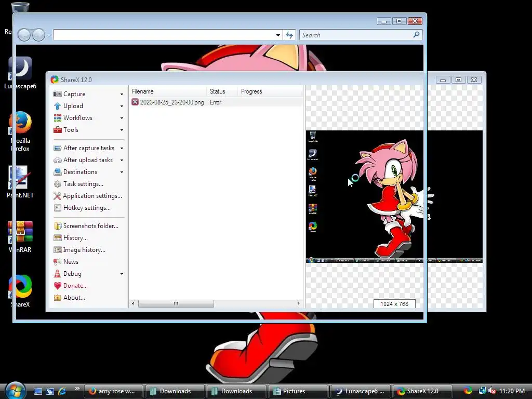Viewport: 532px width, 399px height.
Task: Click the Capture camera icon
Action: (57, 94)
